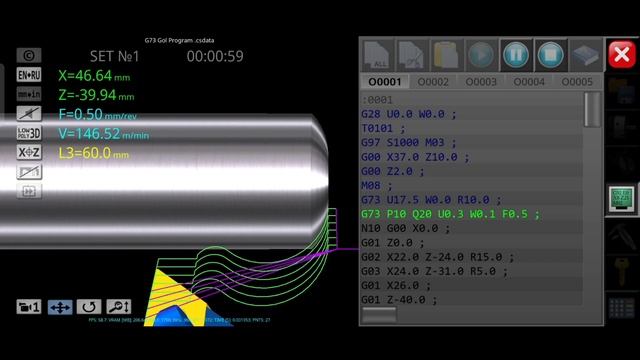Click the caliper measuring tool icon
The image size is (640, 360).
[621, 235]
